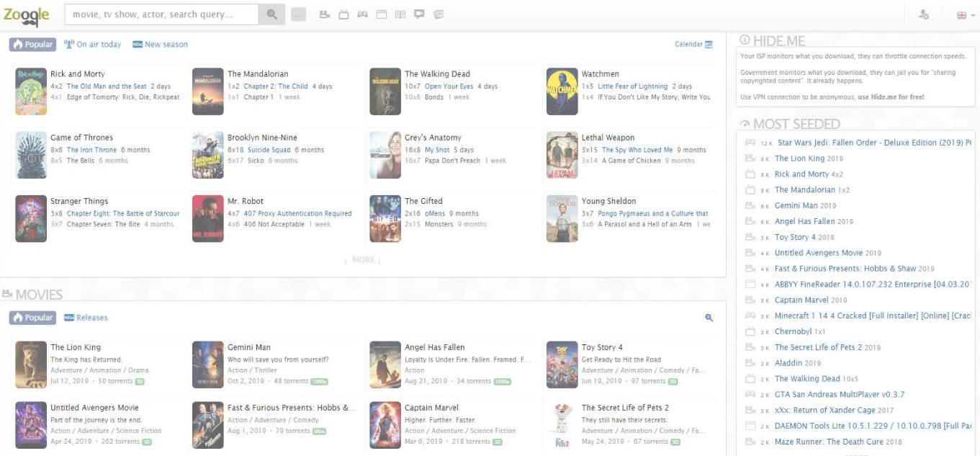Open Brooklyn Nine-Nine show title
Screen dimensions: 980x456
pyautogui.click(x=262, y=138)
